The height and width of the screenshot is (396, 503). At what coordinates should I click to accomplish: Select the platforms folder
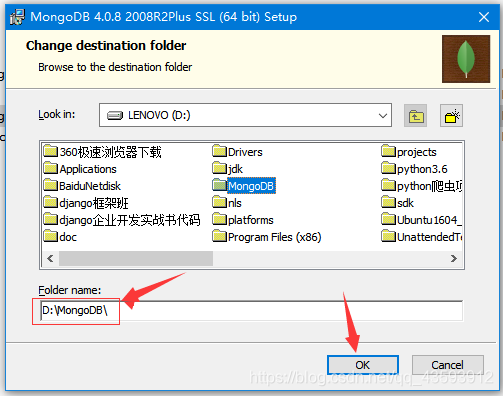coord(243,220)
